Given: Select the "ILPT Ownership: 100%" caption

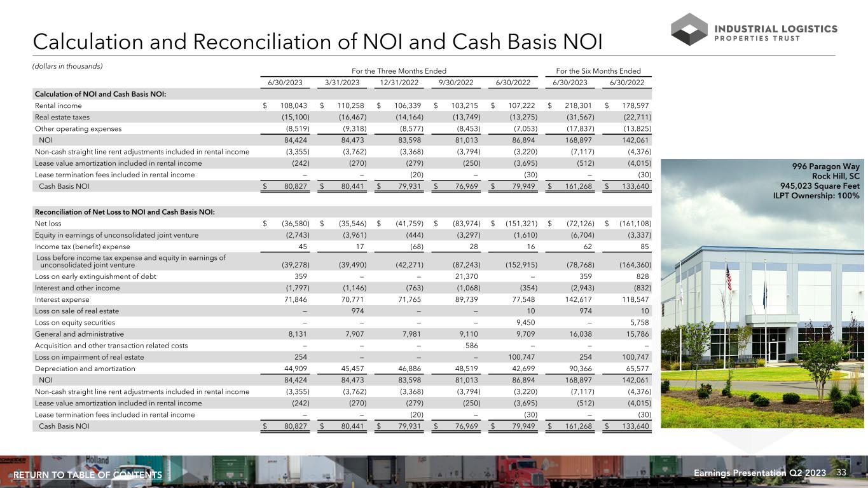Looking at the screenshot, I should 815,196.
